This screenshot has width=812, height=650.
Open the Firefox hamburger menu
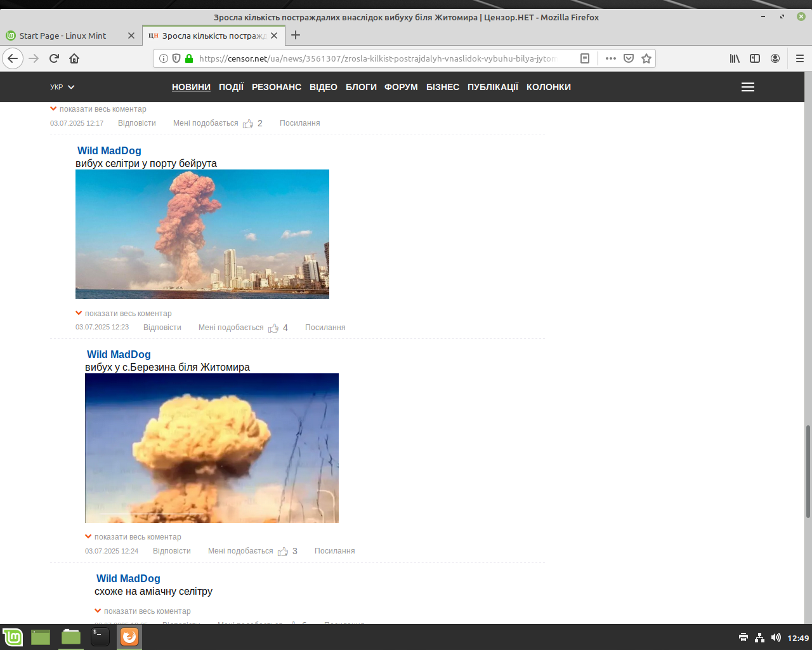click(799, 58)
